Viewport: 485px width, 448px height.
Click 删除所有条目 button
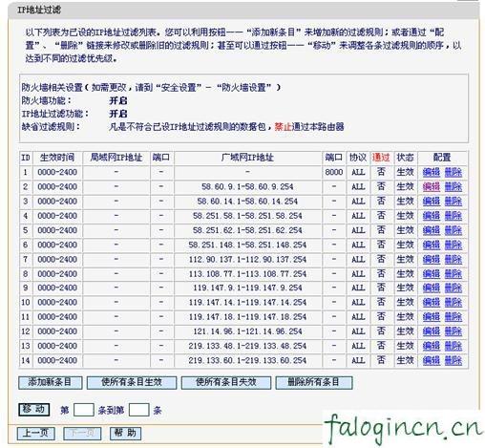pos(314,382)
